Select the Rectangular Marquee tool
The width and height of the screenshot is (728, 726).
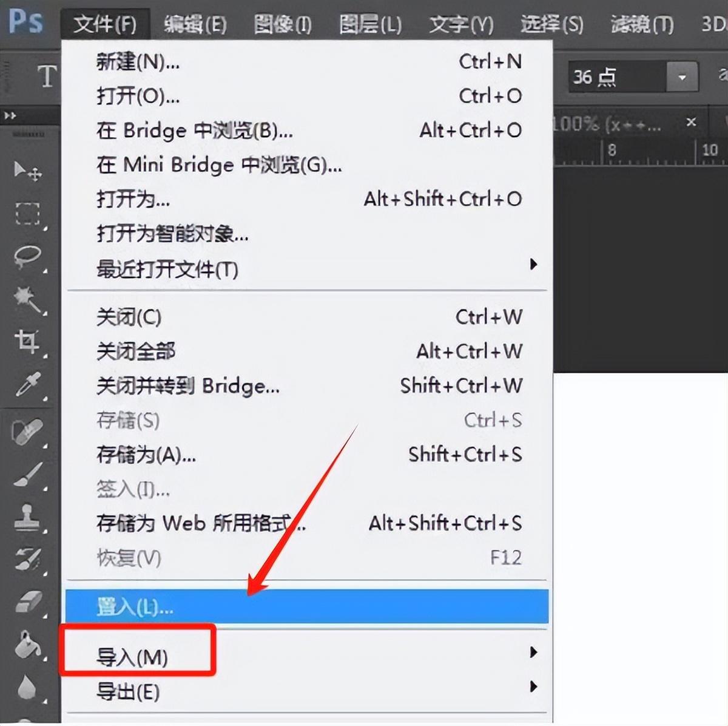[x=28, y=214]
